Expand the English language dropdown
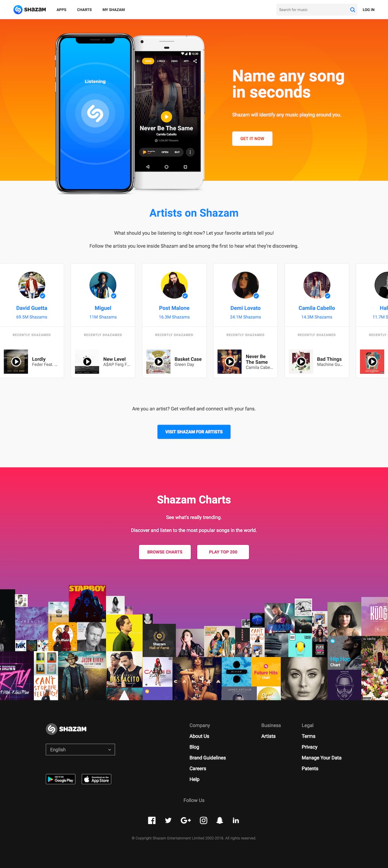This screenshot has width=388, height=868. [x=80, y=750]
